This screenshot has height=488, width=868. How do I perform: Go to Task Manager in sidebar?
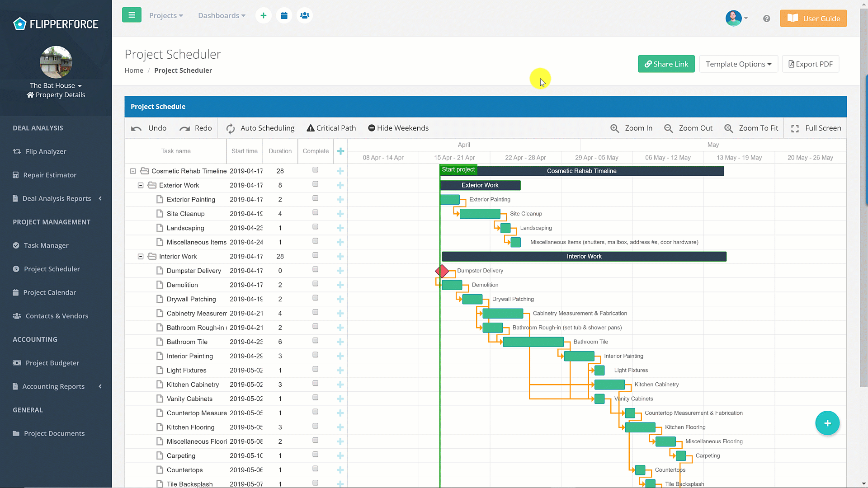point(46,245)
